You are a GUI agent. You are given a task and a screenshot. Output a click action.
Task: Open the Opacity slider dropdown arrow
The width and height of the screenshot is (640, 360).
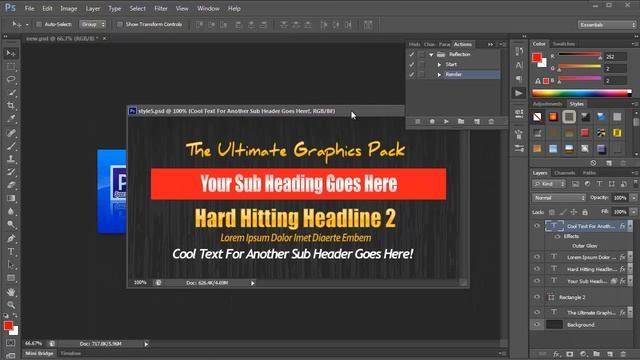click(x=633, y=198)
